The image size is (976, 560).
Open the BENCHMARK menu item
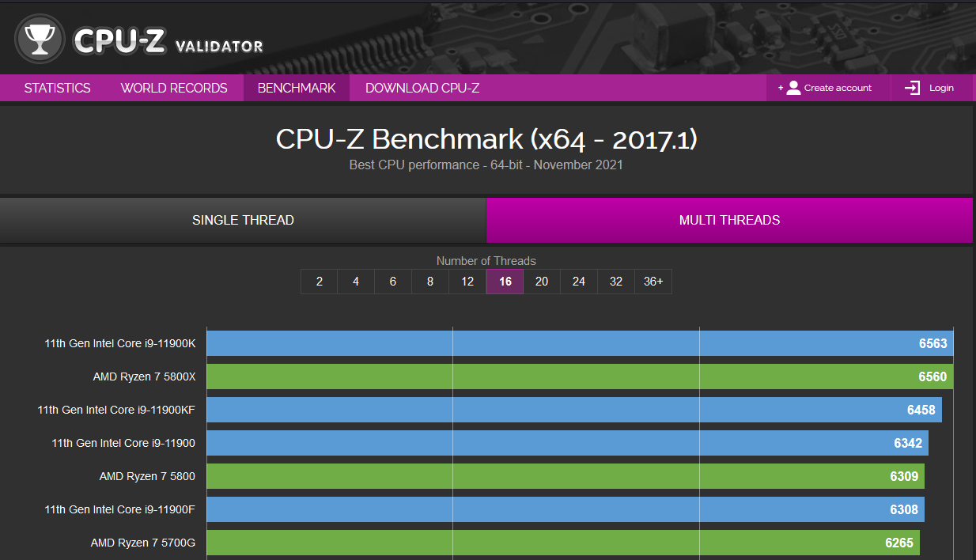(297, 87)
